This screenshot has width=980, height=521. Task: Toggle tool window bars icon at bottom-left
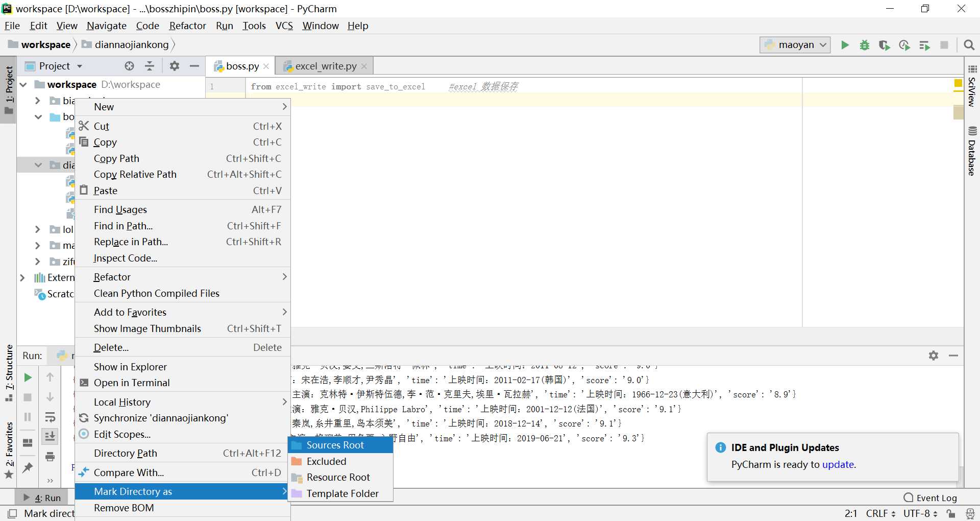coord(12,513)
